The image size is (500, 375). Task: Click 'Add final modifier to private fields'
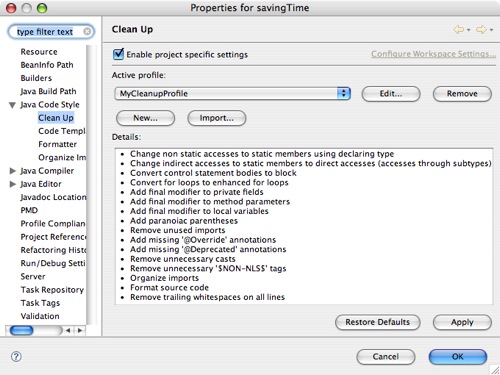click(197, 192)
